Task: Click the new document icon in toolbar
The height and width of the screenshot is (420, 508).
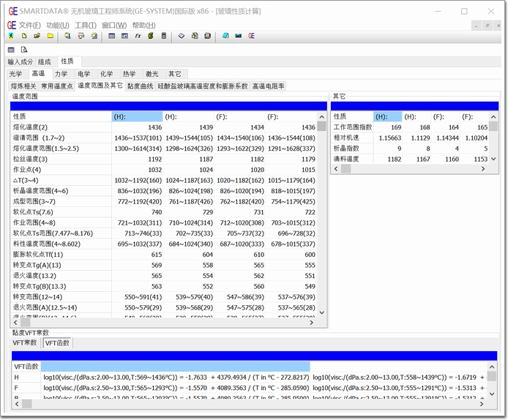Action: pos(24,36)
